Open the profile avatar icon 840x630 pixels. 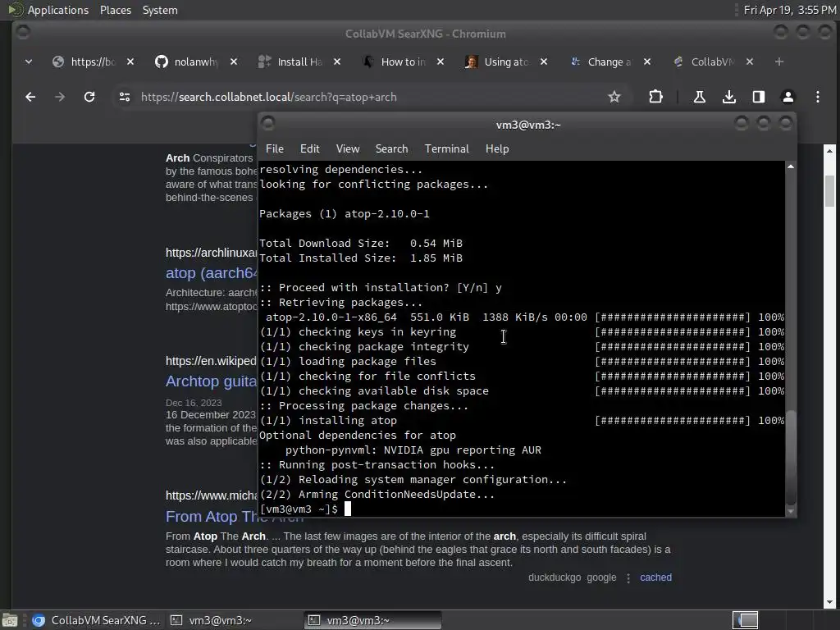[x=788, y=97]
